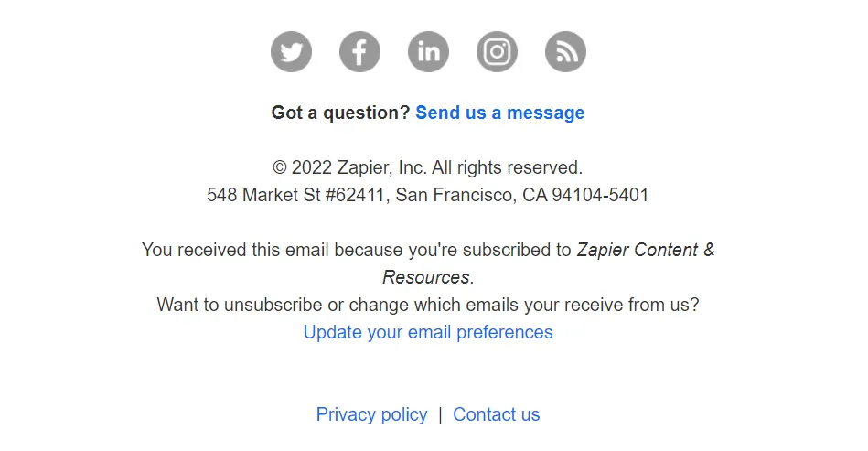
Task: Visit the LinkedIn page icon
Action: [x=428, y=52]
